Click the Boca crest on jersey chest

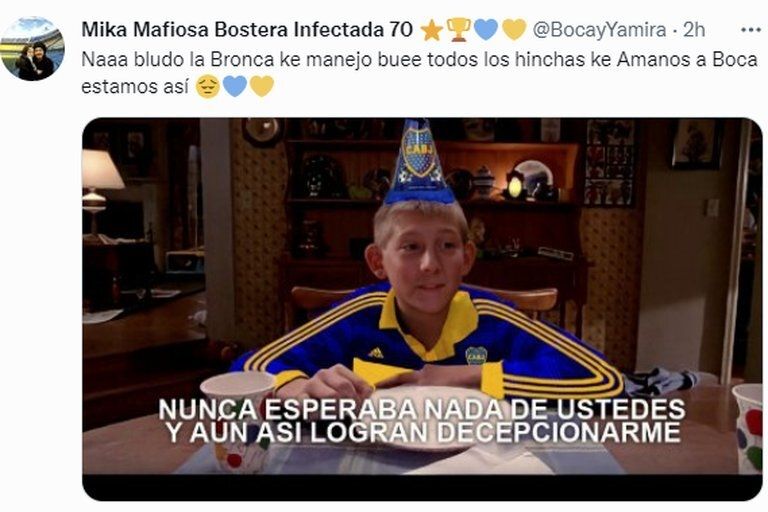475,355
